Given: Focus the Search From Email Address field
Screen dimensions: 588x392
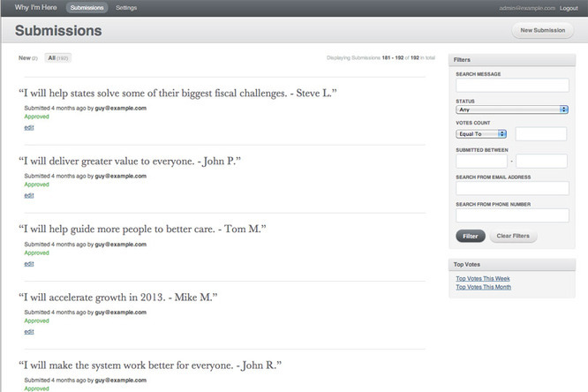Looking at the screenshot, I should coord(512,188).
